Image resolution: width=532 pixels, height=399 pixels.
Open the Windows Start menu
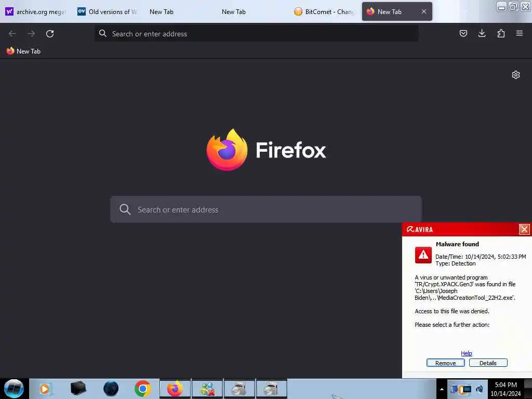pos(14,389)
